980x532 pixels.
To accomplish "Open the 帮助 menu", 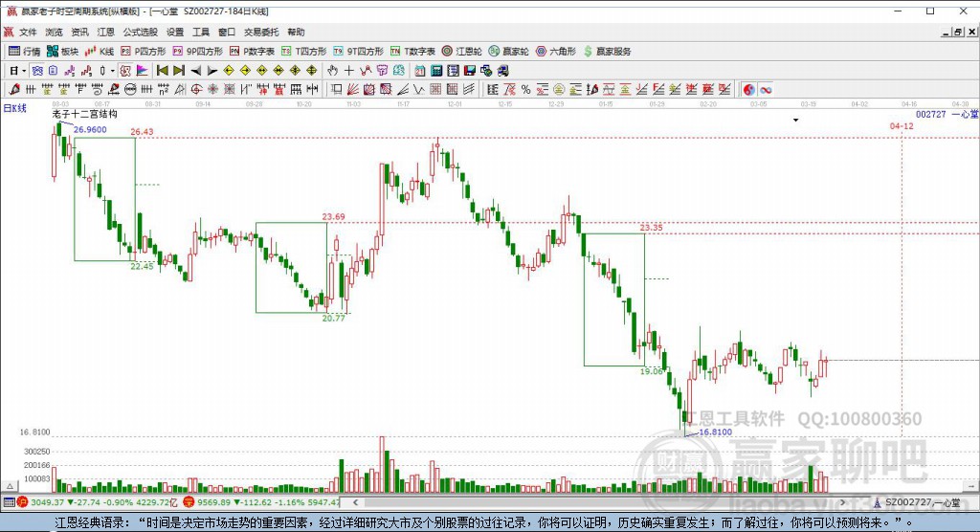I will click(296, 32).
